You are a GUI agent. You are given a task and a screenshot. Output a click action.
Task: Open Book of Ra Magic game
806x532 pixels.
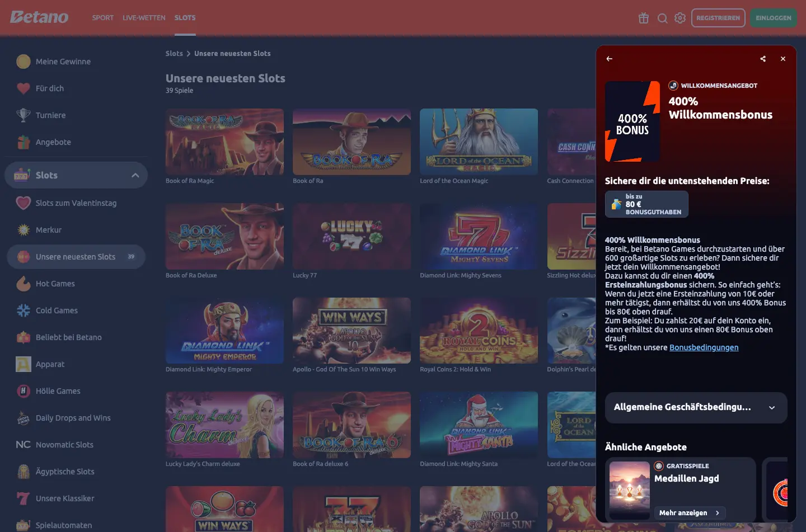[224, 142]
